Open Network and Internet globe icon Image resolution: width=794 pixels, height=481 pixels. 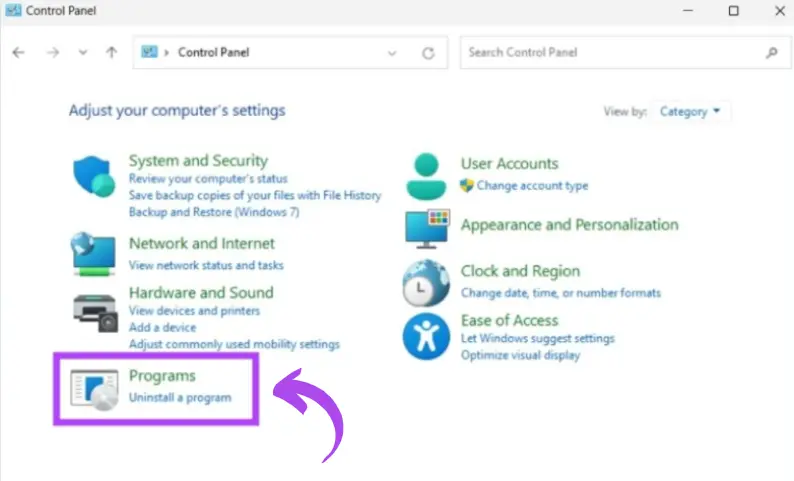[94, 254]
